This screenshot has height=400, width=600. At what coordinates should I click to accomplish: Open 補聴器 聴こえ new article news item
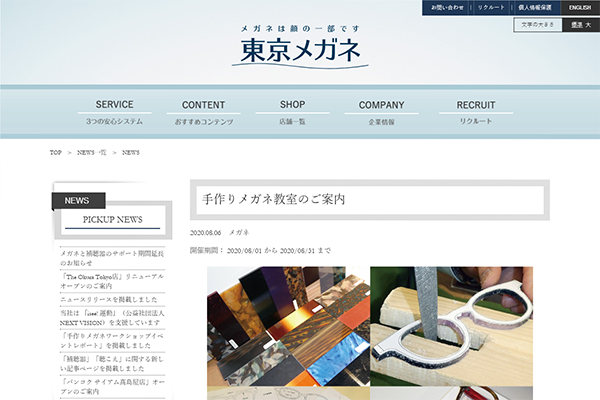point(112,364)
